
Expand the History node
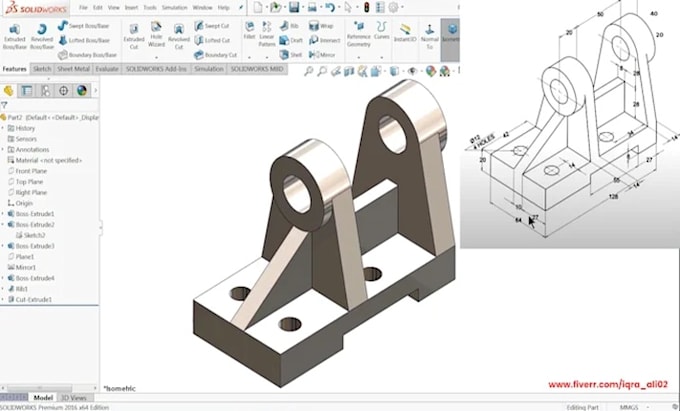click(2, 128)
